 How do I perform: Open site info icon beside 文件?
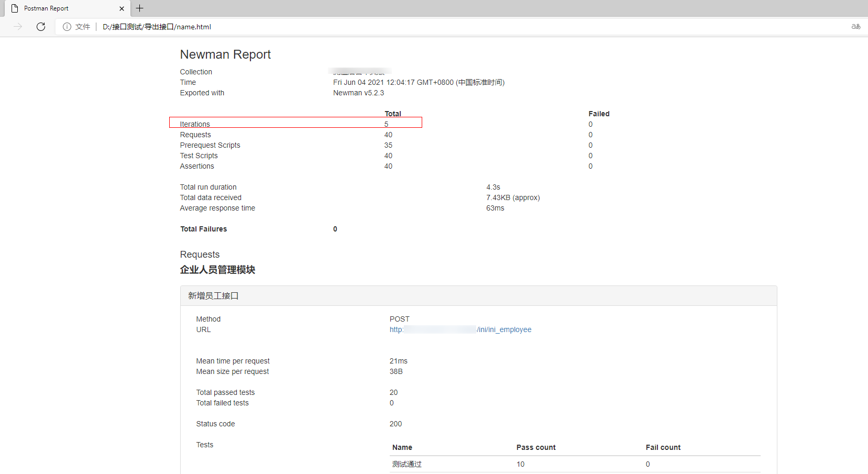tap(67, 27)
